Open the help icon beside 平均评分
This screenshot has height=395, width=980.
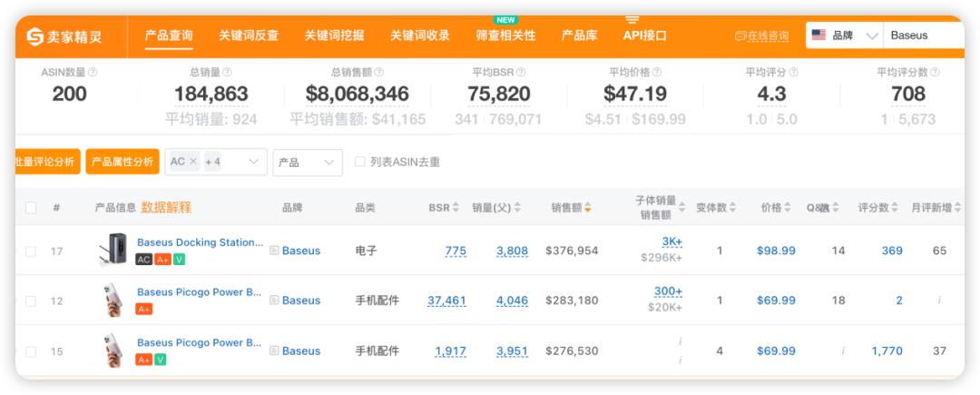793,73
